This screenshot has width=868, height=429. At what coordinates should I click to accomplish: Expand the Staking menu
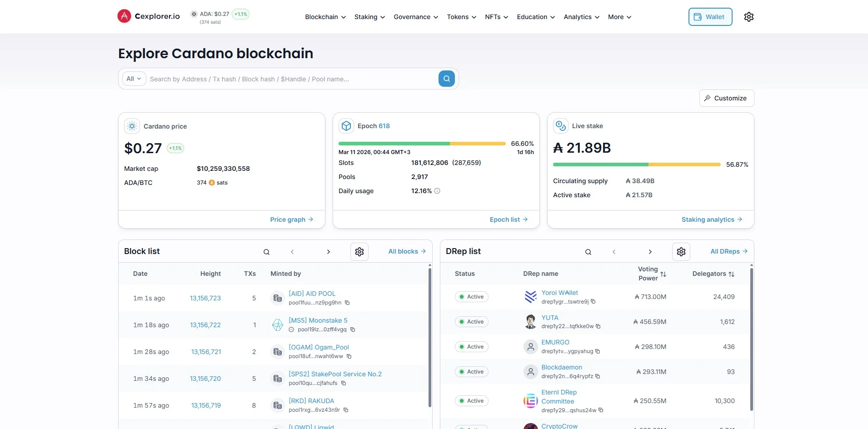tap(370, 17)
